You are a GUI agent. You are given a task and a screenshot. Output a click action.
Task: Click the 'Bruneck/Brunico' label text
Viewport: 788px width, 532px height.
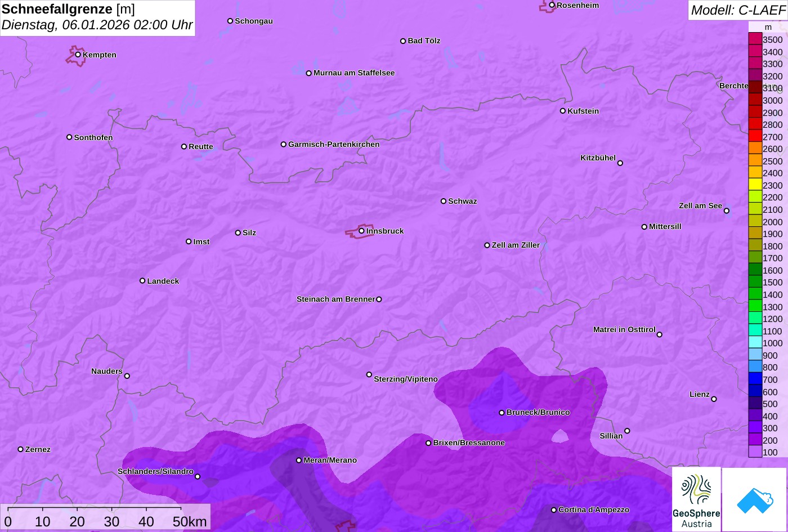[538, 413]
